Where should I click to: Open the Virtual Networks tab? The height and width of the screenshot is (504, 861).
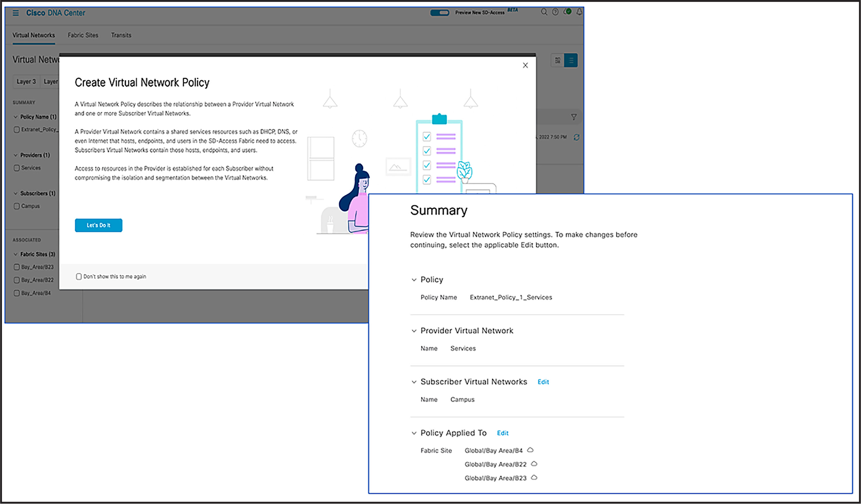(x=34, y=35)
